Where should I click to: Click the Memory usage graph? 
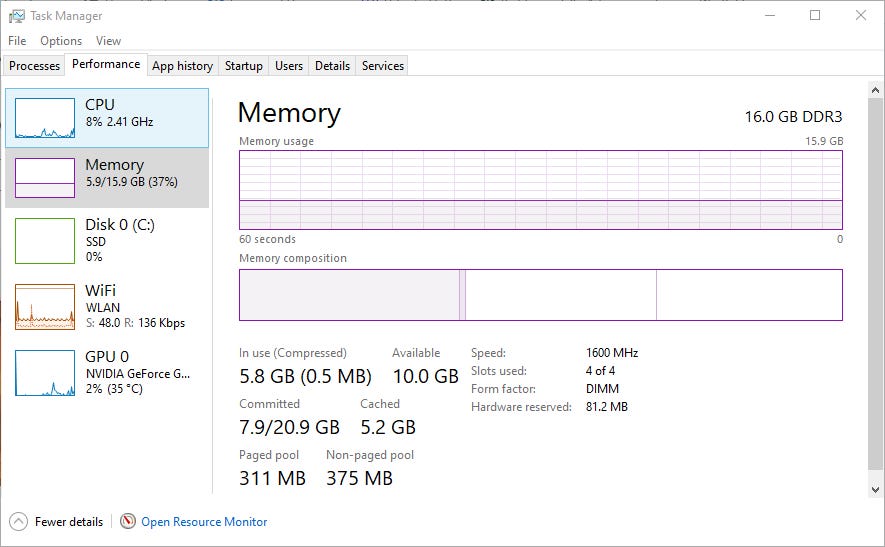click(541, 190)
